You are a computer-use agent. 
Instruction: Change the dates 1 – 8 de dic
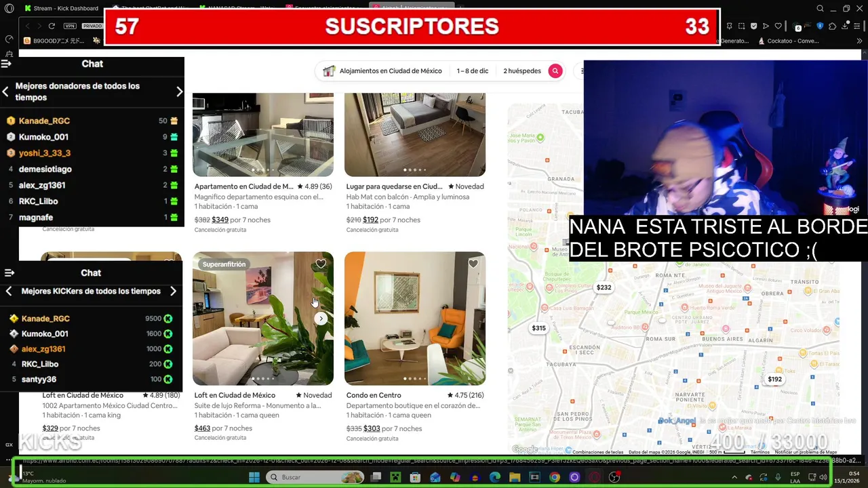(473, 70)
